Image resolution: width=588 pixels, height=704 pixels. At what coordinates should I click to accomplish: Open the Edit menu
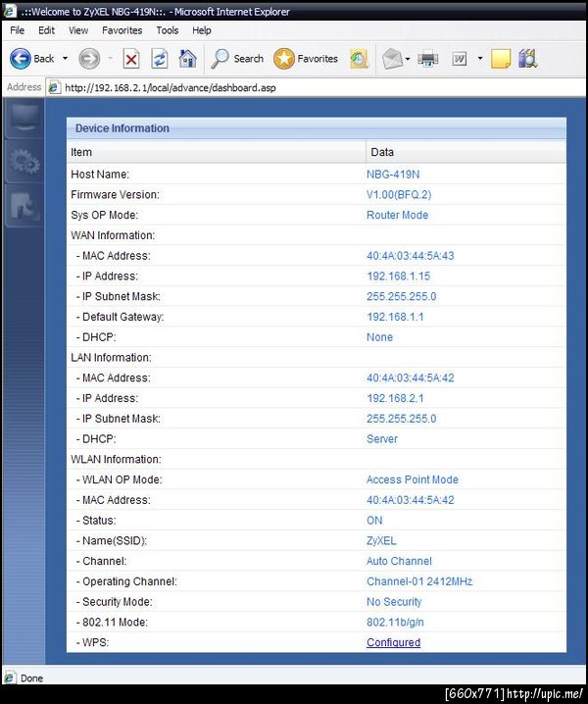[46, 30]
